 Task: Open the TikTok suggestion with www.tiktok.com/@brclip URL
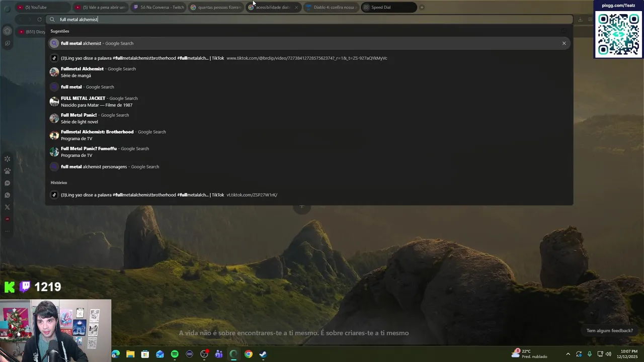coord(309,58)
